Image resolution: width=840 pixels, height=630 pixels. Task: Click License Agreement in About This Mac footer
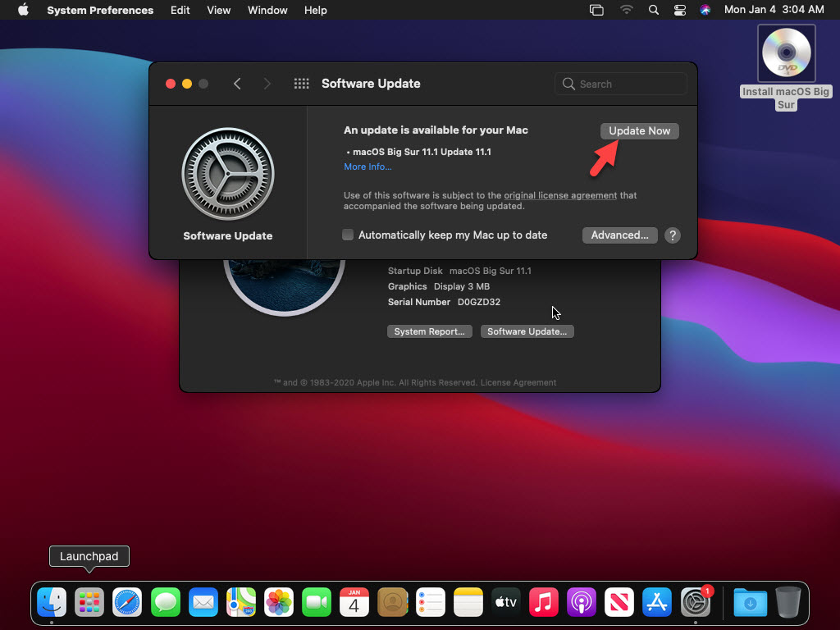(518, 382)
